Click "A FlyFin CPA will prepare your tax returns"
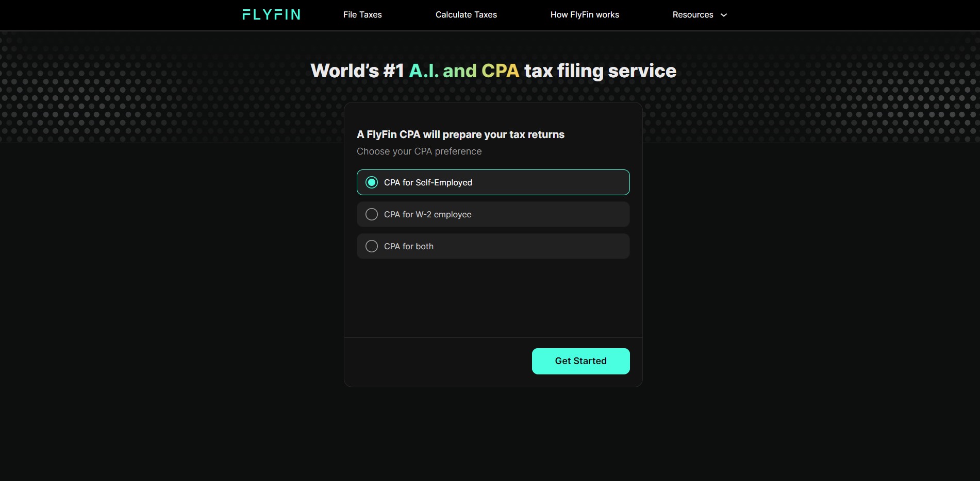This screenshot has width=980, height=481. coord(460,134)
